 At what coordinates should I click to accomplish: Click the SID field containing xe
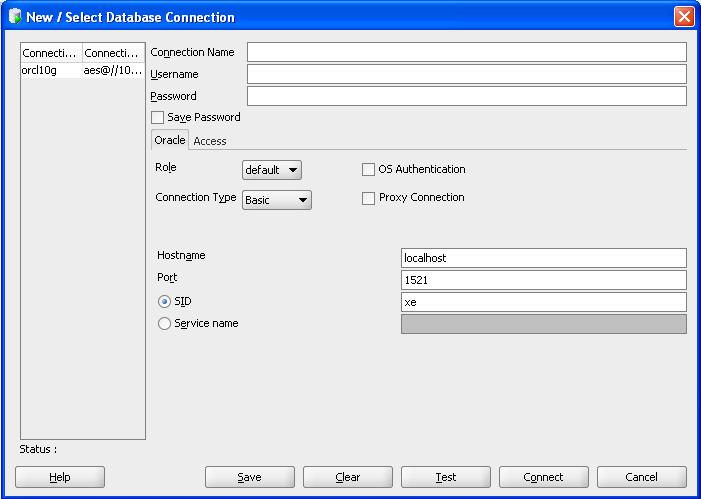point(544,302)
